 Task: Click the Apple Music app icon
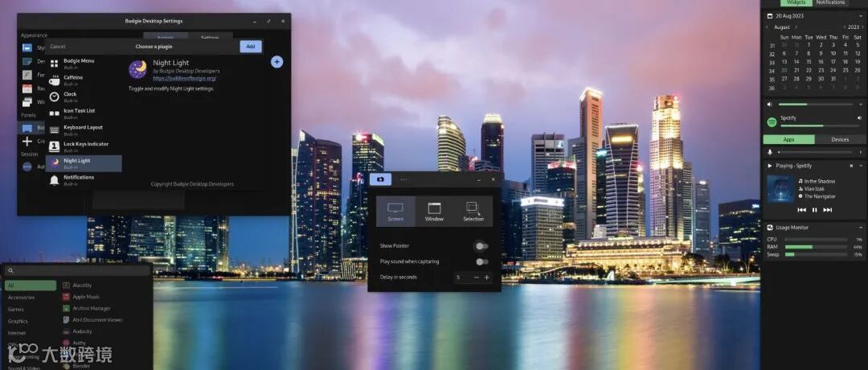pyautogui.click(x=67, y=297)
